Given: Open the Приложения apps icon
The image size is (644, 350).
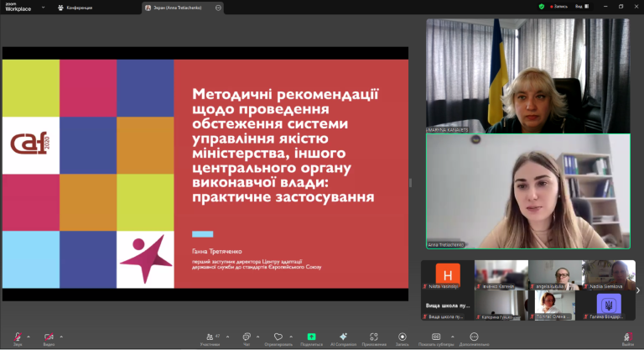Looking at the screenshot, I should point(374,337).
